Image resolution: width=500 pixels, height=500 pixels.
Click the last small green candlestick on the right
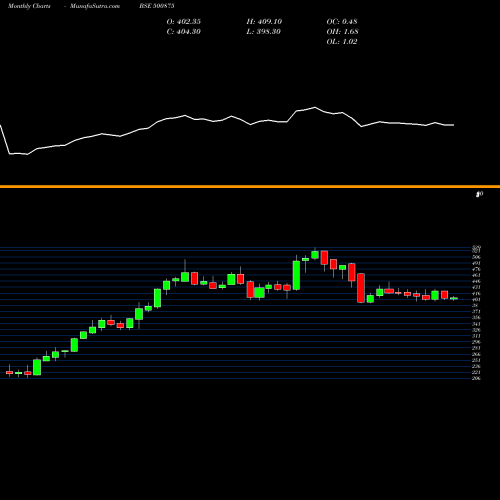click(x=454, y=298)
